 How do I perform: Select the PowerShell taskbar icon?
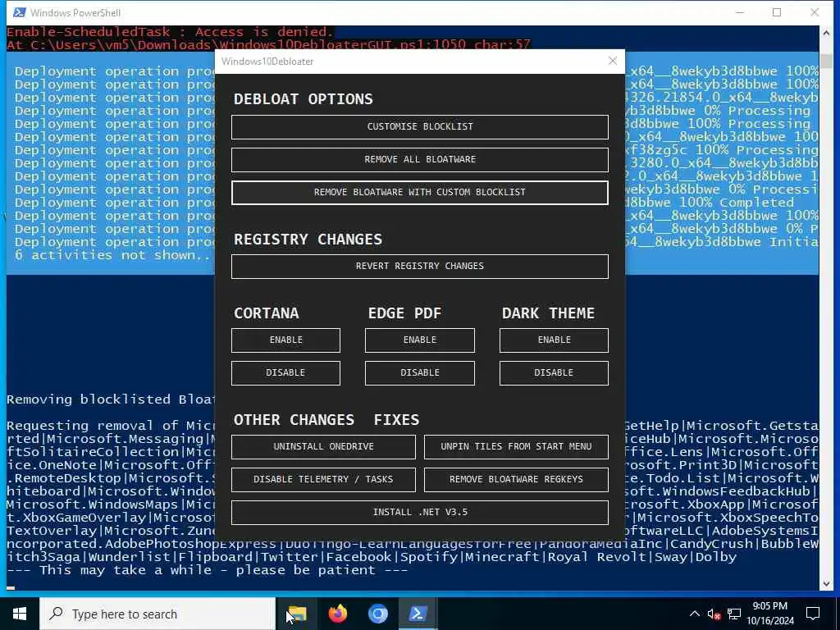[x=418, y=614]
